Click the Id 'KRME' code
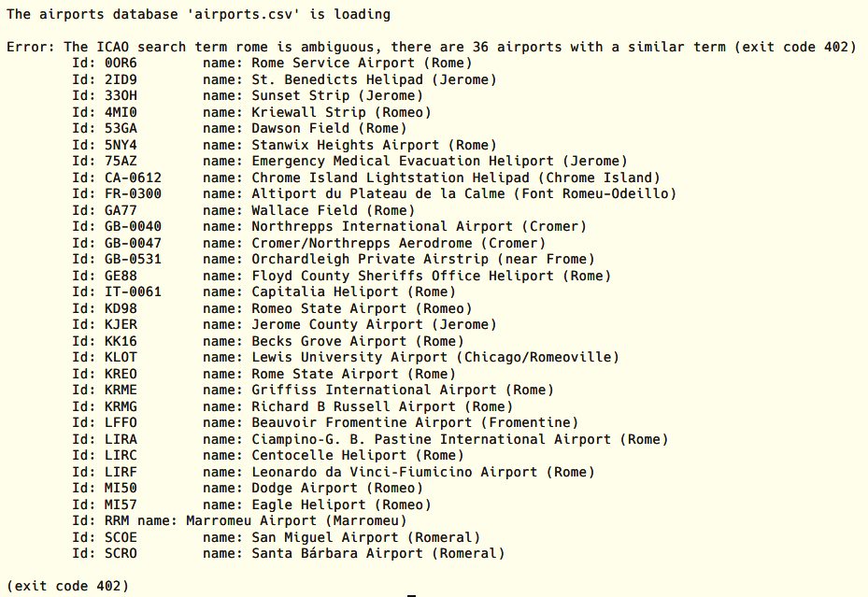The height and width of the screenshot is (597, 868). [x=121, y=391]
